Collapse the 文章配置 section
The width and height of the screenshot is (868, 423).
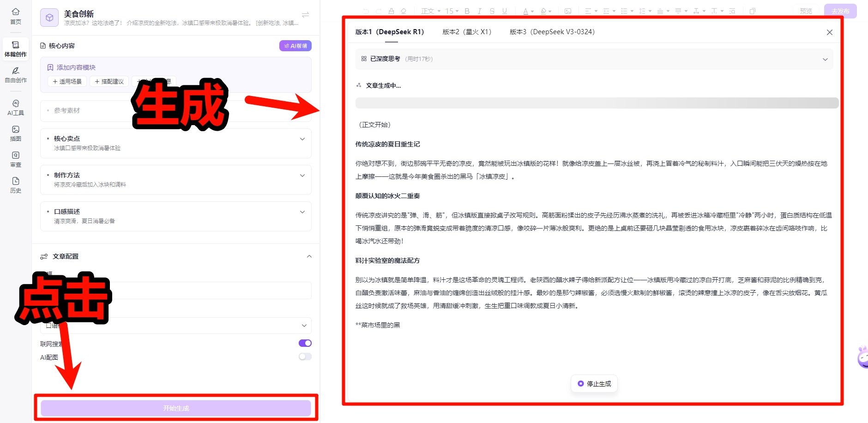coord(309,256)
